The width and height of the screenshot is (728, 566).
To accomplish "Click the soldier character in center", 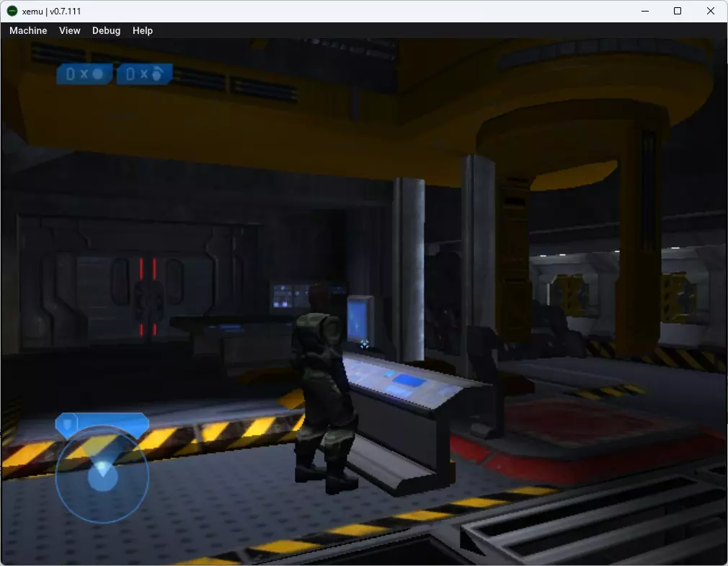I will click(324, 389).
